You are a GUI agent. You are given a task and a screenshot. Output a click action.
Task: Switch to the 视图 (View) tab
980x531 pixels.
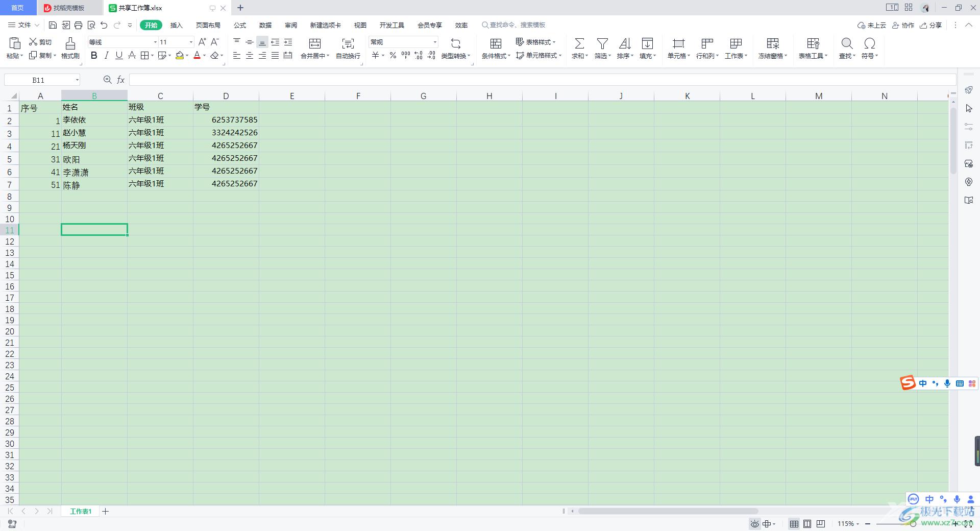[360, 25]
